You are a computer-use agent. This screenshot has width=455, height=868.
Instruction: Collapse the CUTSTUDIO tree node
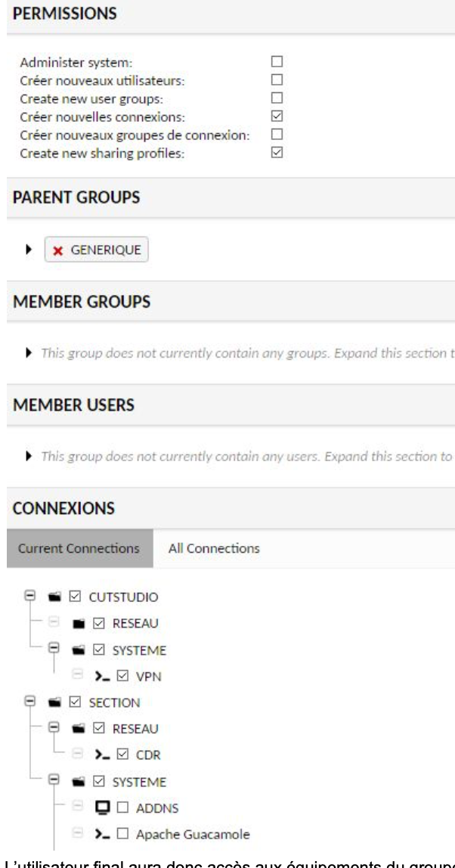tap(29, 597)
